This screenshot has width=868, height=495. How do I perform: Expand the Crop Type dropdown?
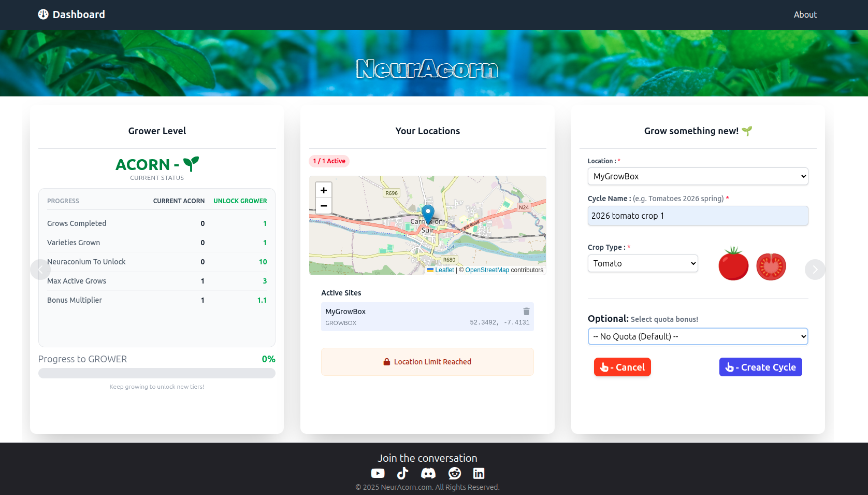642,263
